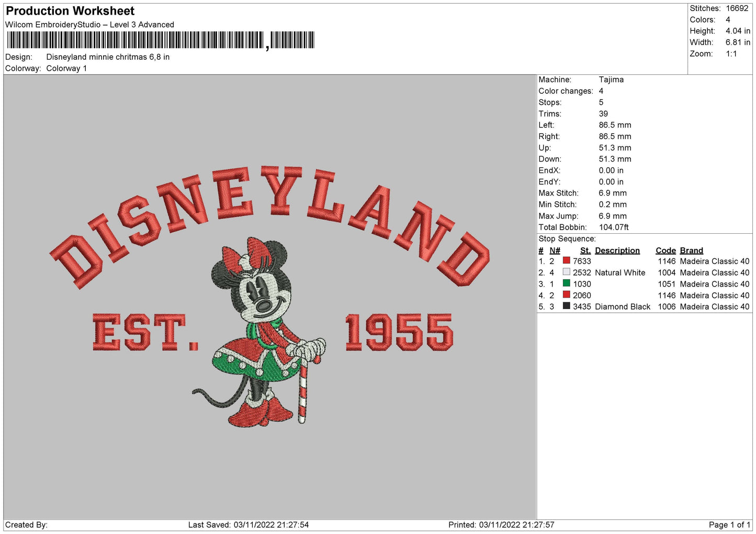Select the Stitches count 16692
756x534 pixels.
click(x=737, y=8)
